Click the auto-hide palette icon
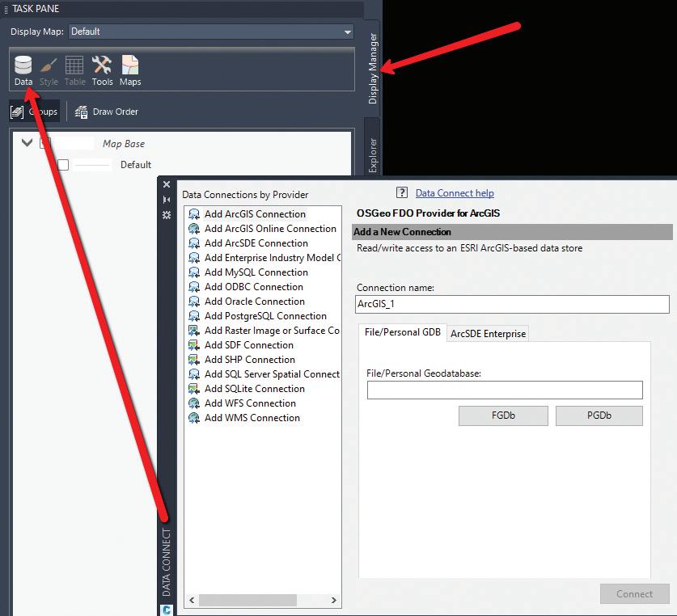The height and width of the screenshot is (616, 677). pos(167,200)
